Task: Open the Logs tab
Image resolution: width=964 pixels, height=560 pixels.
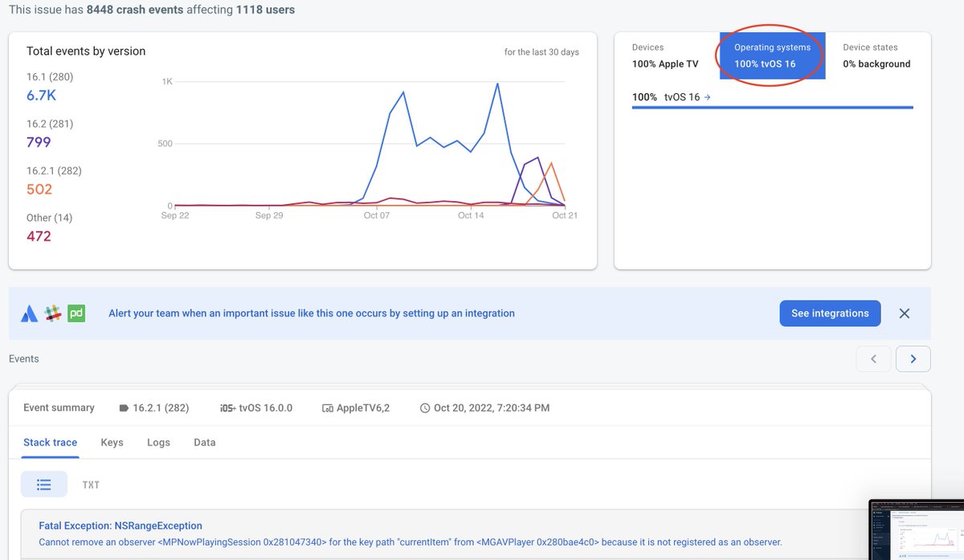Action: [x=158, y=443]
